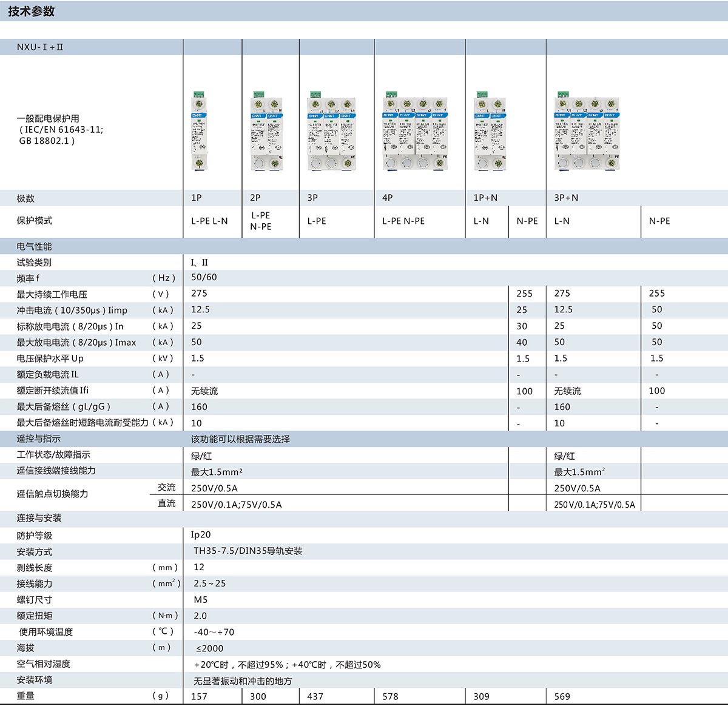This screenshot has width=728, height=706.
Task: Click the 电气性能 section header
Action: click(x=35, y=246)
